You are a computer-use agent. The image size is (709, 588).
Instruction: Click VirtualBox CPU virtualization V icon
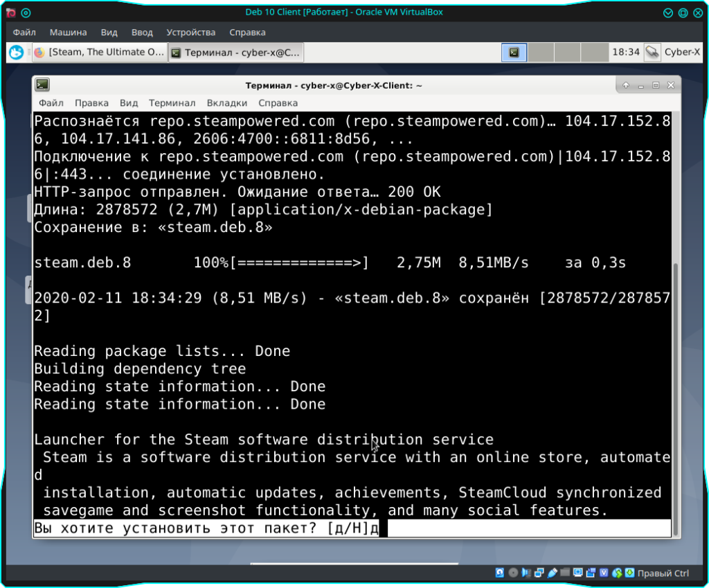point(604,573)
